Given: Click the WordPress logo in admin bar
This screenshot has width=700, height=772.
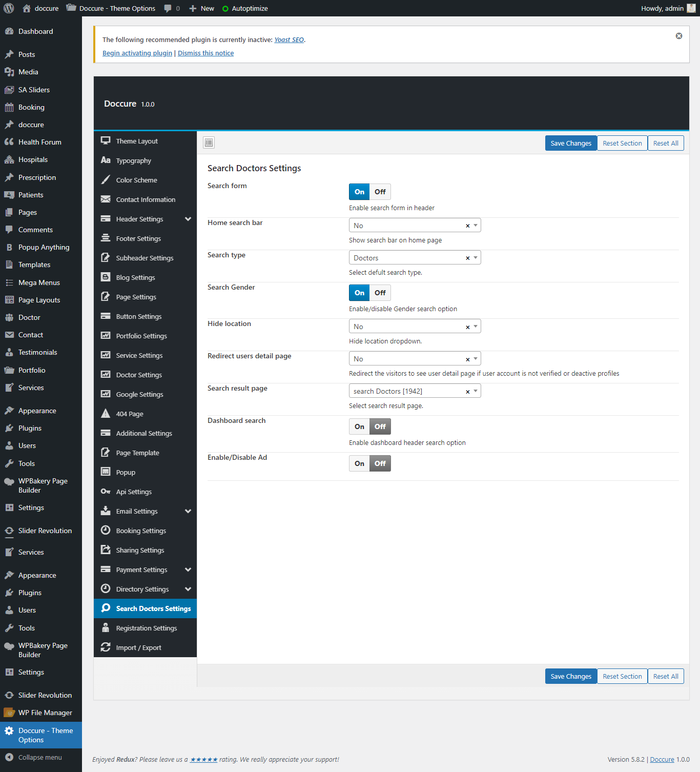Looking at the screenshot, I should tap(9, 8).
